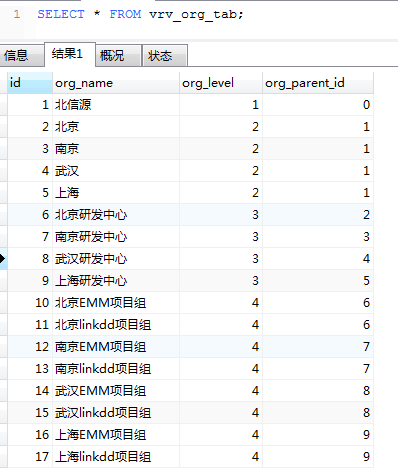Viewport: 398px width, 471px height.
Task: Select the 结果1 tab
Action: pos(70,54)
